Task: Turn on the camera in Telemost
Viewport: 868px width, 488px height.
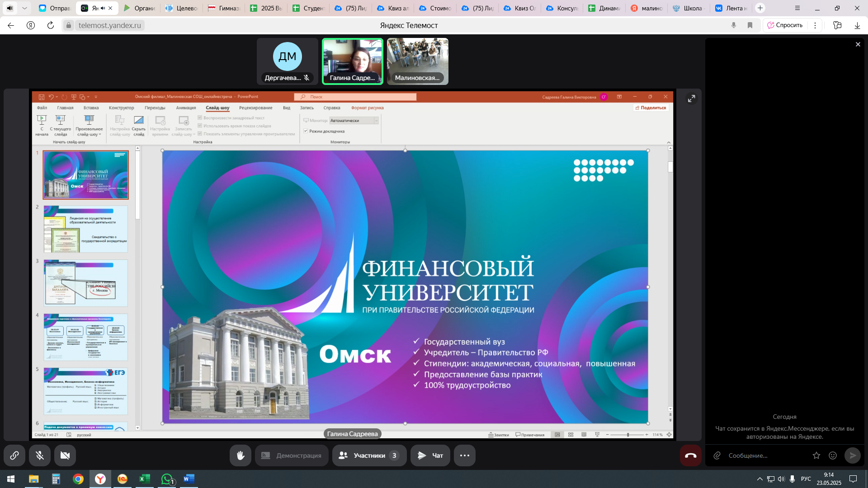Action: [x=65, y=455]
